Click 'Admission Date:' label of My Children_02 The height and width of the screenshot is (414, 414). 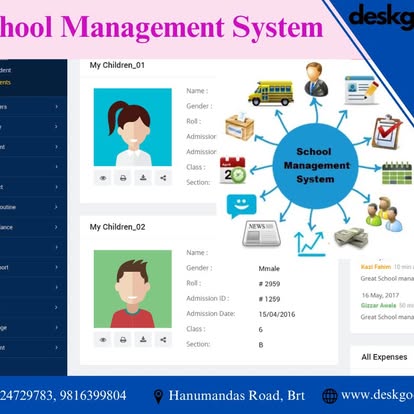[211, 314]
